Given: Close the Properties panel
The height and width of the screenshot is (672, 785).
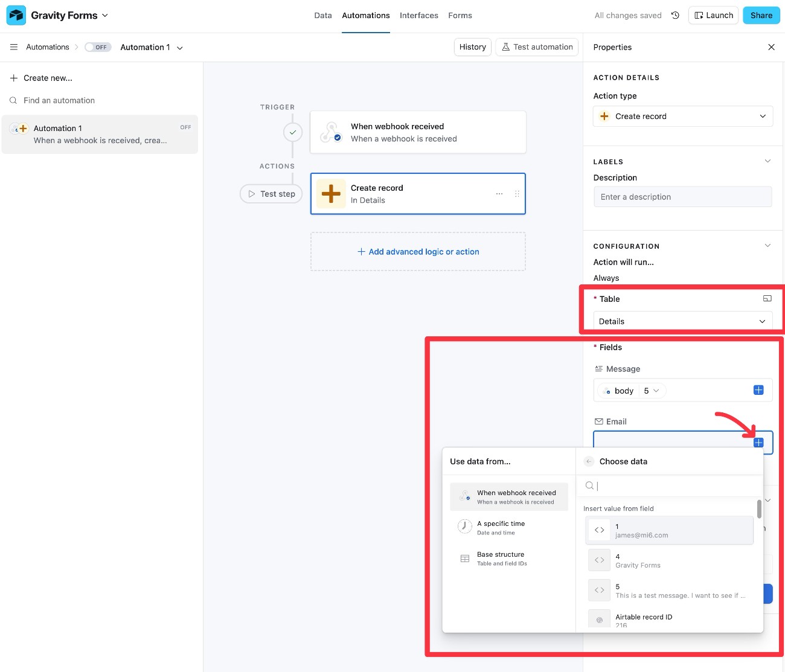Looking at the screenshot, I should click(x=771, y=47).
